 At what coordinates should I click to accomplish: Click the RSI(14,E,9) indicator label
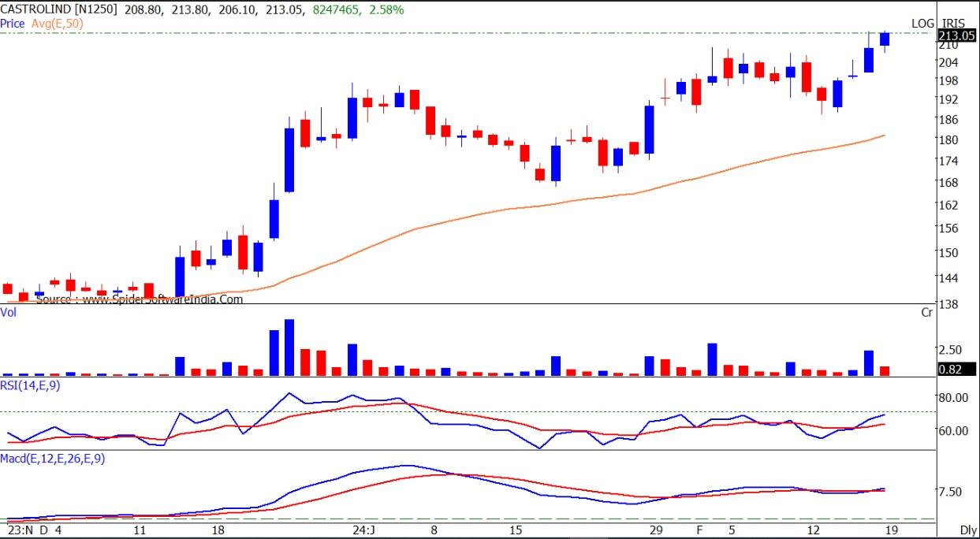coord(31,385)
